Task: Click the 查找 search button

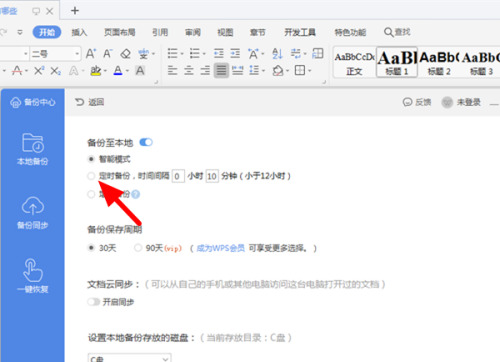Action: pyautogui.click(x=397, y=32)
